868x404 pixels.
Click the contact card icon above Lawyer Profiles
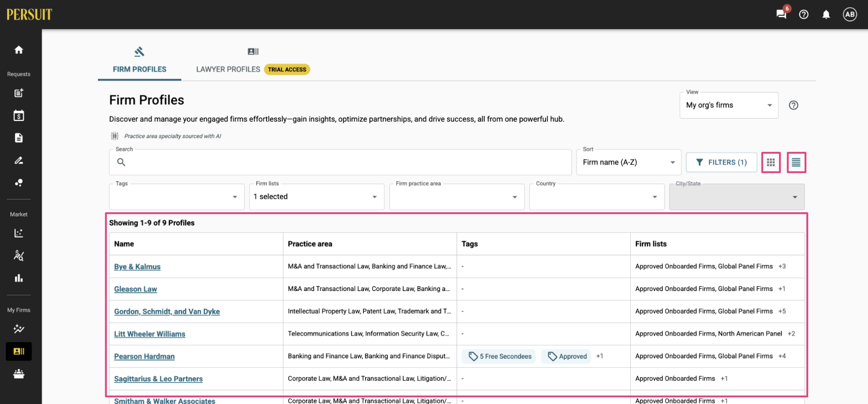click(253, 52)
